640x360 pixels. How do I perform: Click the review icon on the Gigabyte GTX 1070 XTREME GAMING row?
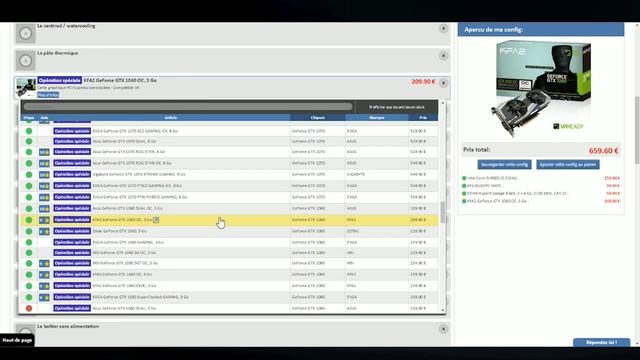44,175
